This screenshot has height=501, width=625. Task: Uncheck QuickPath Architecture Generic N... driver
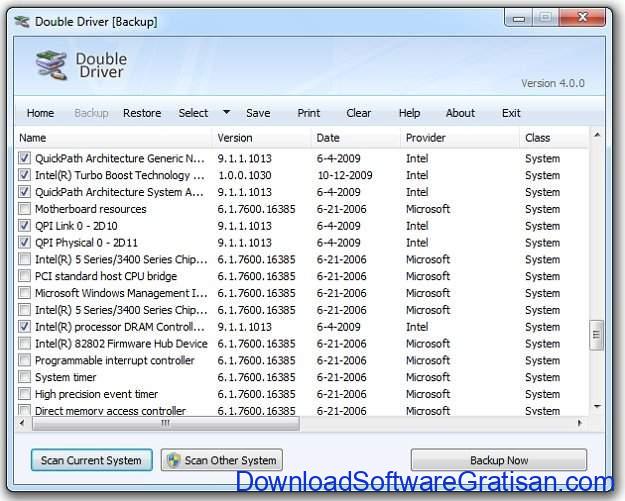pos(24,158)
